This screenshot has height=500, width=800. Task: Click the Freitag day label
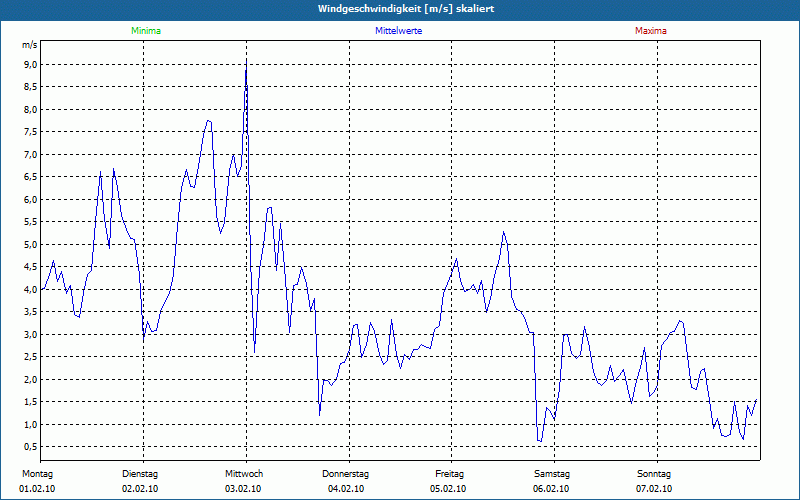(x=449, y=474)
